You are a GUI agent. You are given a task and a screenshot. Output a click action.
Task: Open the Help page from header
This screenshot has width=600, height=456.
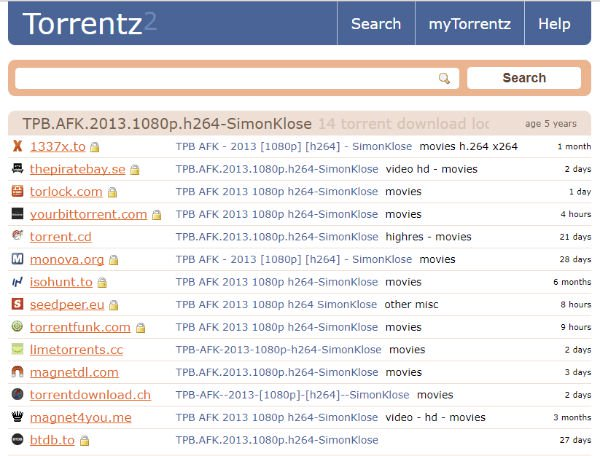(x=554, y=24)
